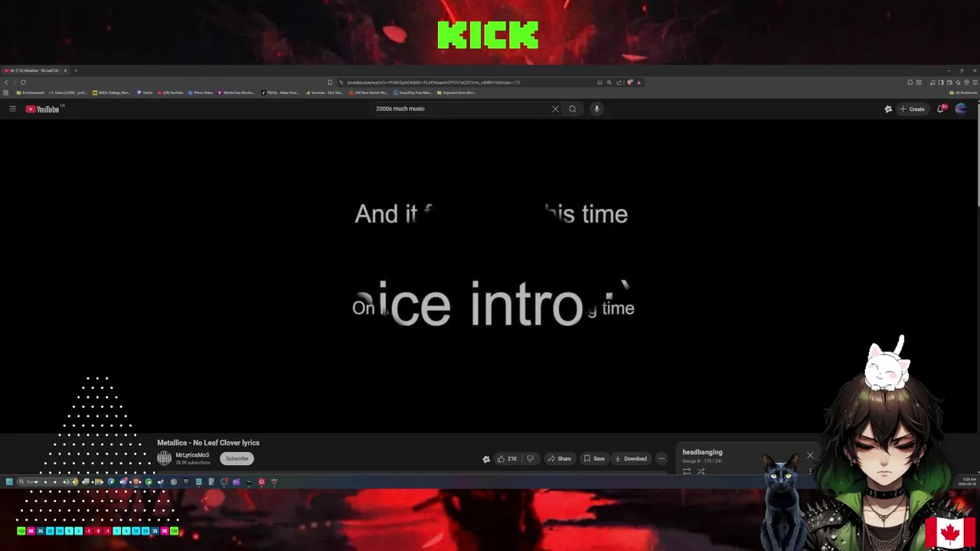Dislike the video with thumbs down
The height and width of the screenshot is (551, 980).
point(530,458)
